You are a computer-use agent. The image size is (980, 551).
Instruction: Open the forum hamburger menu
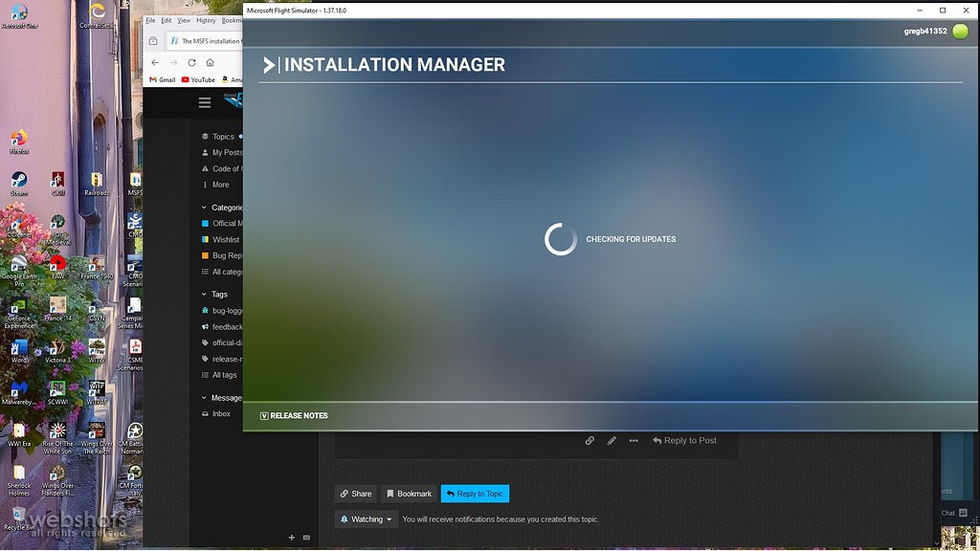[x=204, y=102]
